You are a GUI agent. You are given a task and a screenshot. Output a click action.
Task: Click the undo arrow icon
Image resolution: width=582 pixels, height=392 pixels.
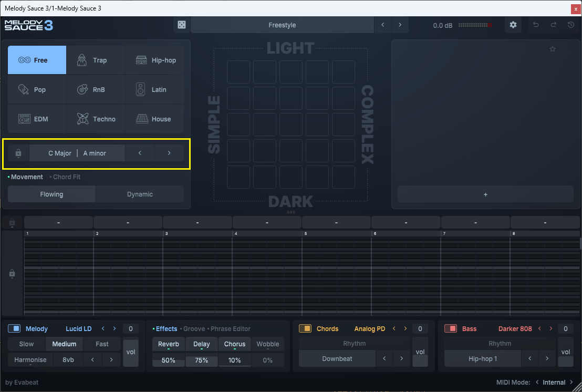536,25
